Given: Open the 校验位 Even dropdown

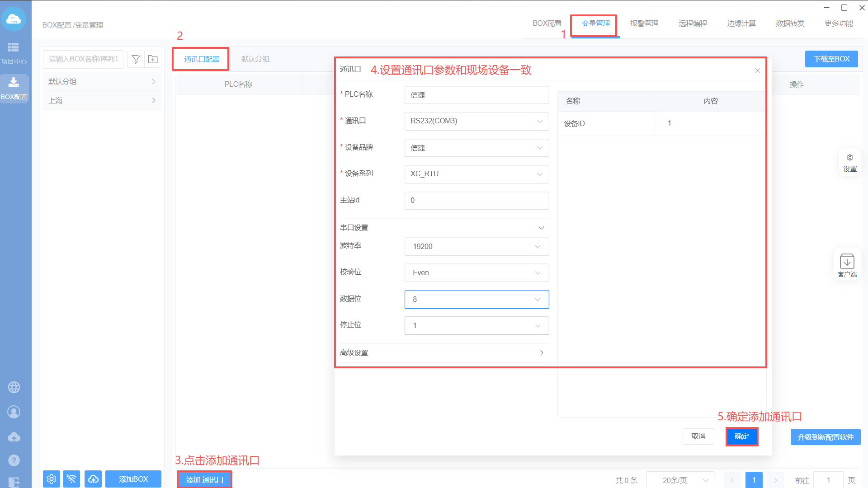Looking at the screenshot, I should coord(476,273).
